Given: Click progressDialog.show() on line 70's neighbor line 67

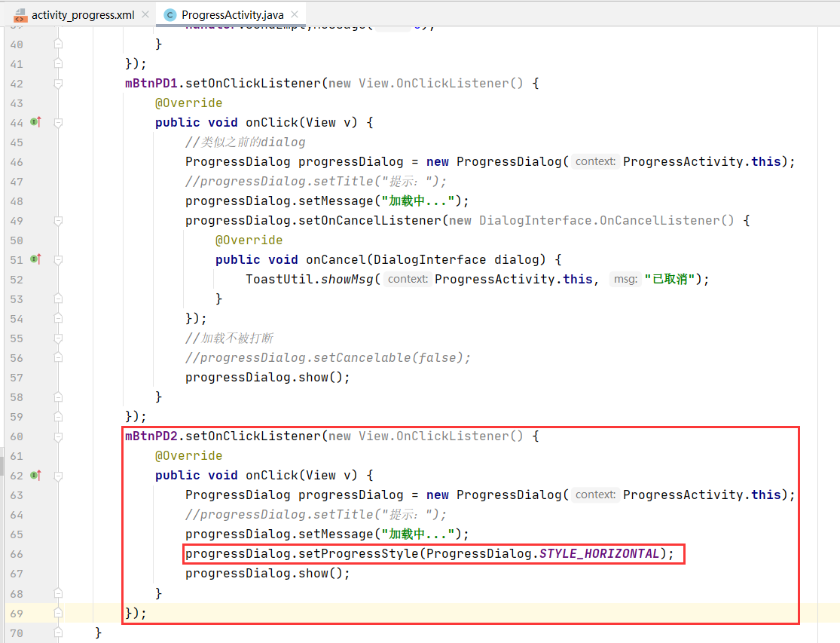Looking at the screenshot, I should click(267, 574).
